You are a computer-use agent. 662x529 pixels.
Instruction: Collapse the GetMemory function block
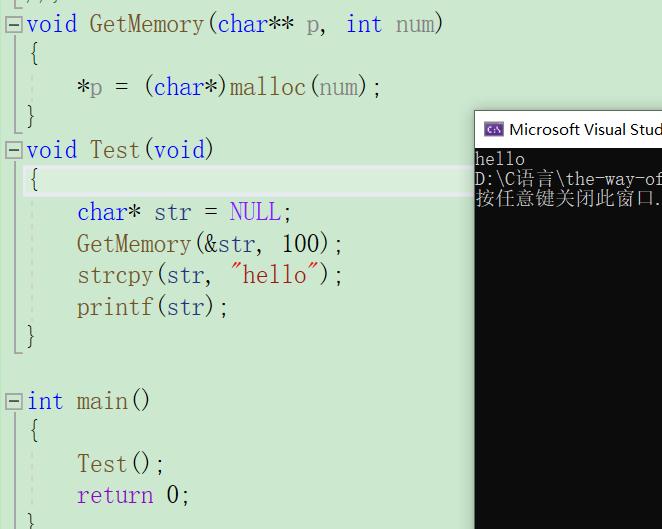[x=14, y=25]
